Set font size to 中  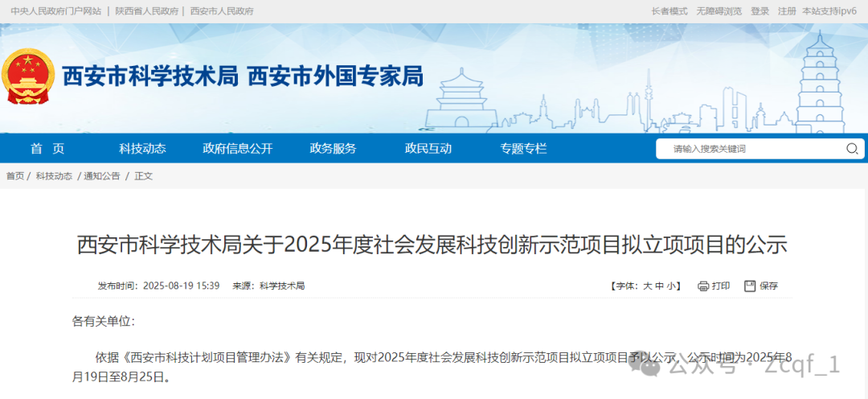[659, 286]
